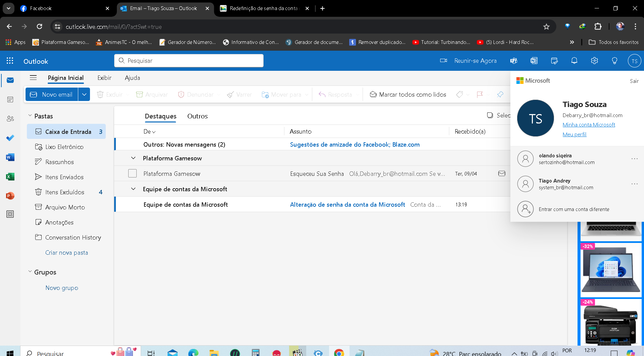
Task: Open the Teams chat icon in header
Action: click(514, 61)
